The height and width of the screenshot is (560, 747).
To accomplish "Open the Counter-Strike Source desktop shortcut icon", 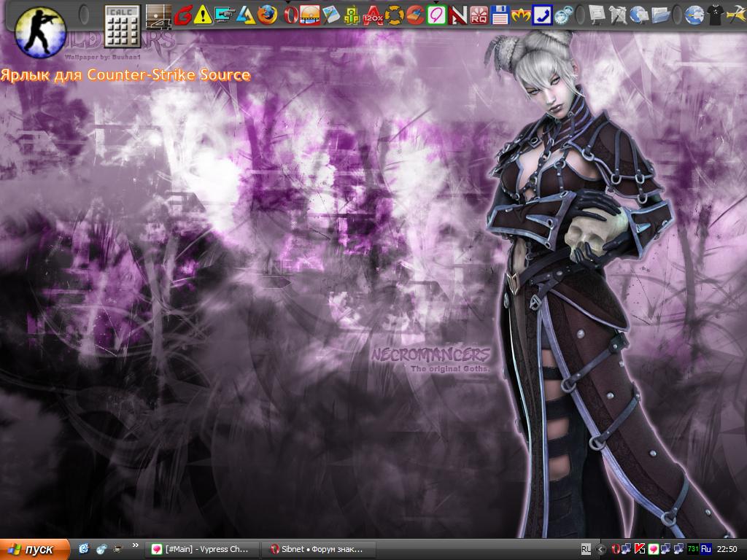I will pos(40,32).
